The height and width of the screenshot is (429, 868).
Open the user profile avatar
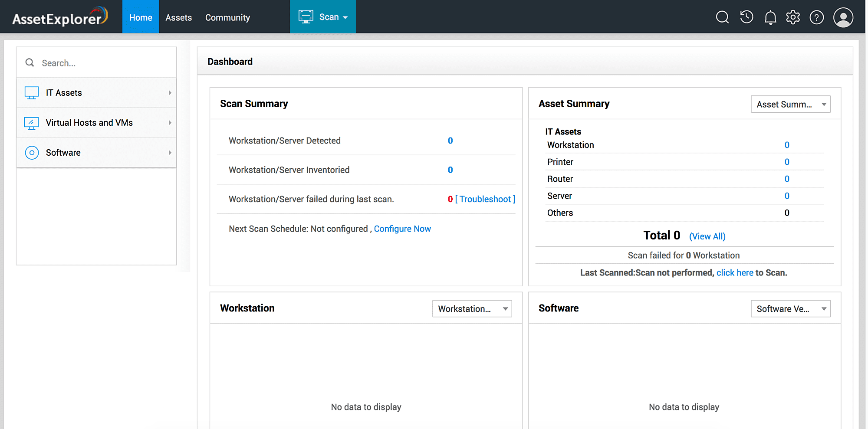[x=843, y=17]
